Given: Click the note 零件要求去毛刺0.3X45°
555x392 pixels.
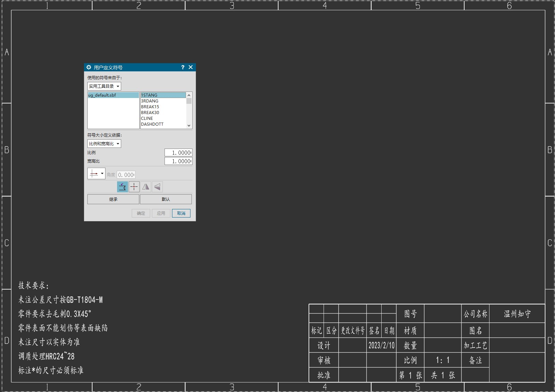Looking at the screenshot, I should [x=55, y=314].
